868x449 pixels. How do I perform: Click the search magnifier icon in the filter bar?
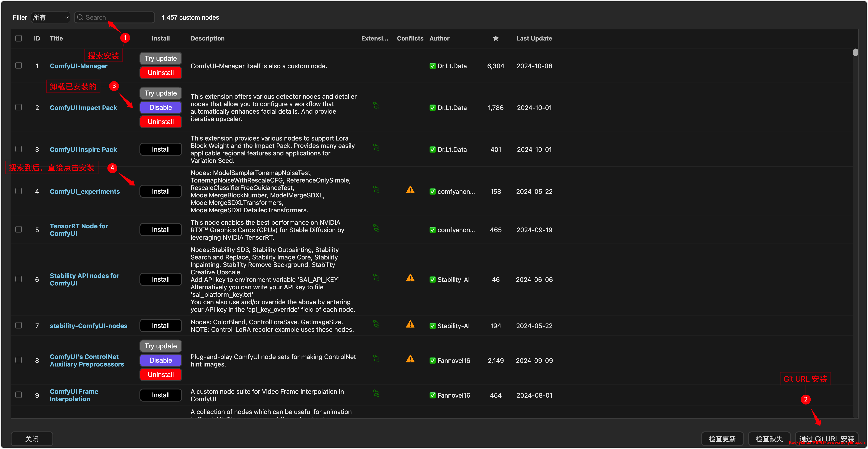click(x=80, y=17)
